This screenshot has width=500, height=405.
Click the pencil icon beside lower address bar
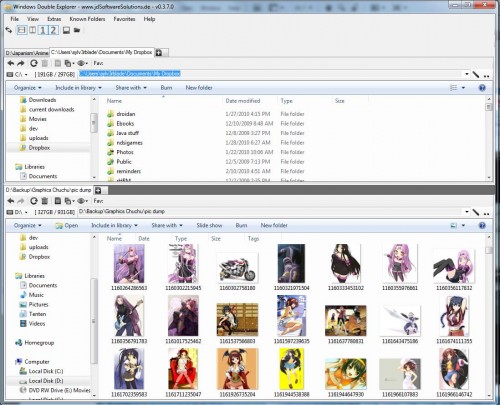pyautogui.click(x=476, y=212)
